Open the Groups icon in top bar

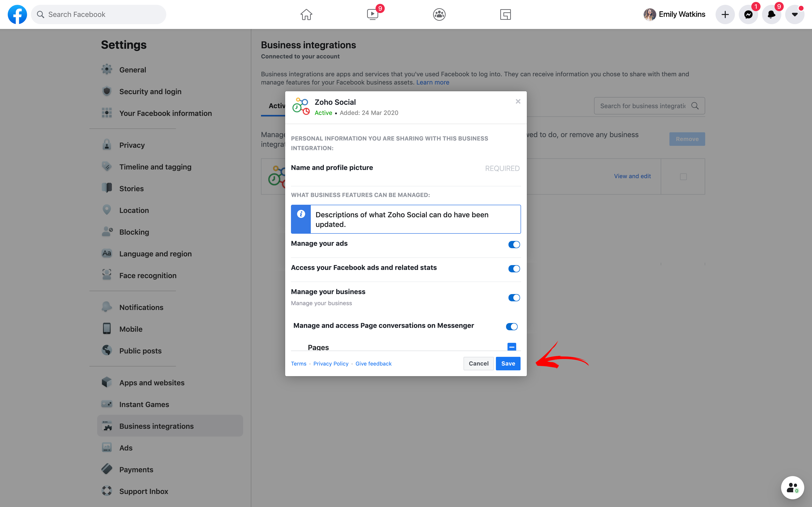coord(439,14)
